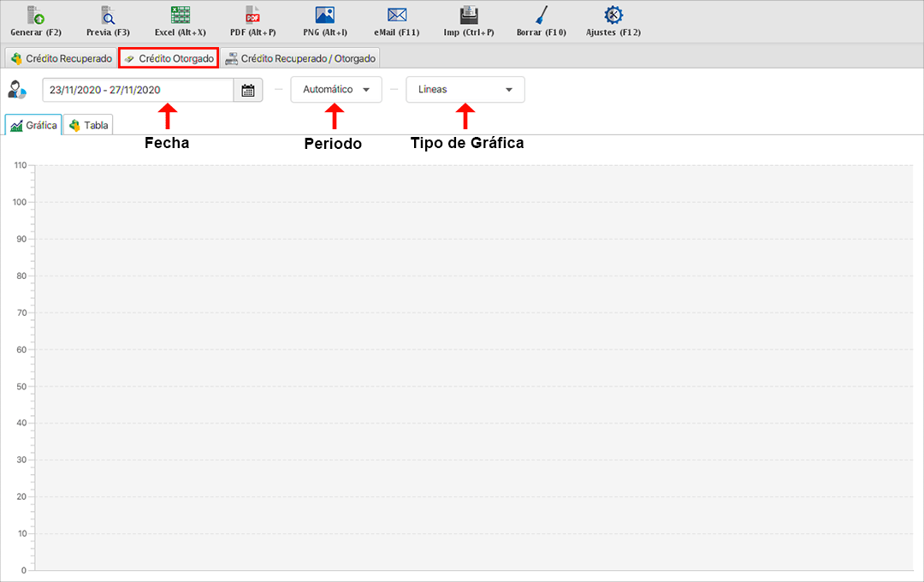Click the date range input field

pos(137,90)
